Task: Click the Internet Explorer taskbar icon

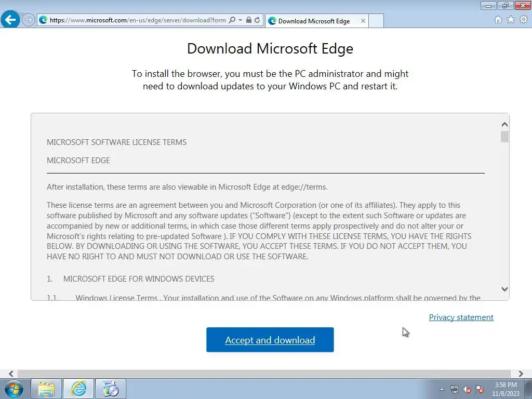Action: pos(78,389)
